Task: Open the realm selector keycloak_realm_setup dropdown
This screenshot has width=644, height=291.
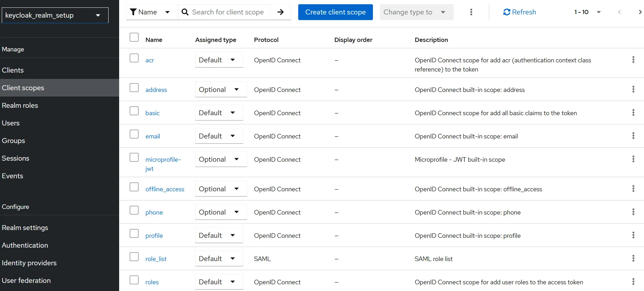Action: click(x=55, y=15)
